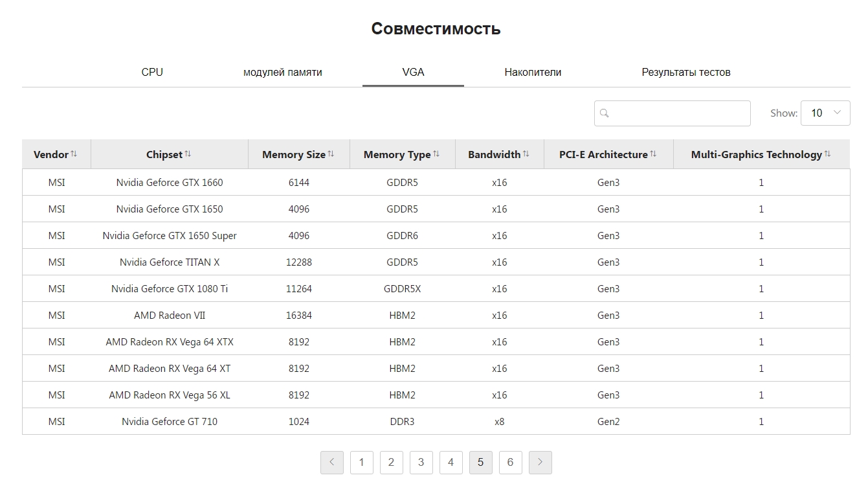Go to page 3
The width and height of the screenshot is (868, 484).
pos(421,462)
